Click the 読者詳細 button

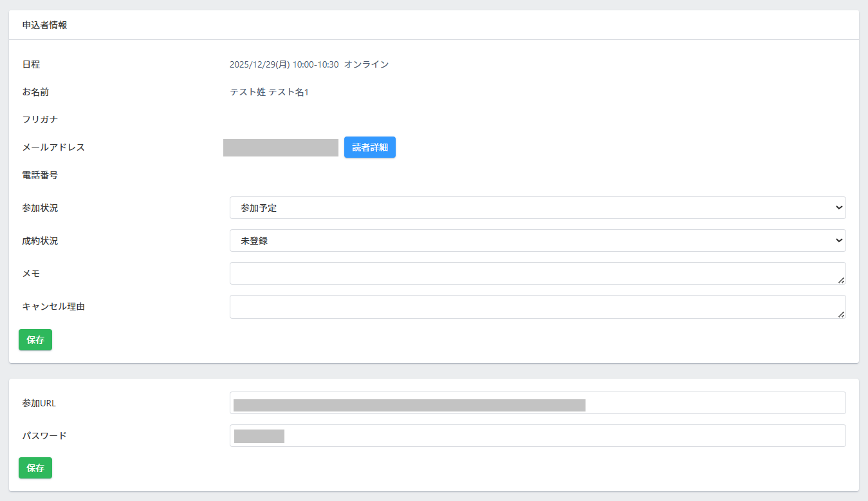coord(369,147)
